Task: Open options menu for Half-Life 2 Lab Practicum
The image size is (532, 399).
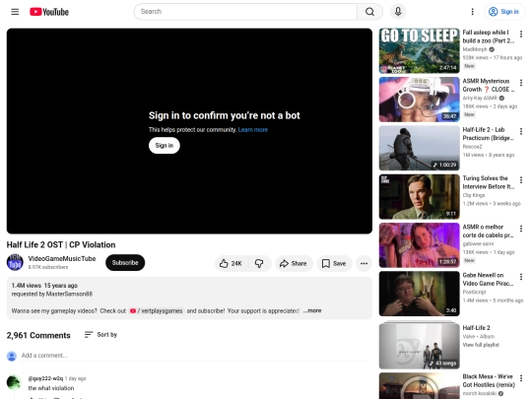Action: 521,131
